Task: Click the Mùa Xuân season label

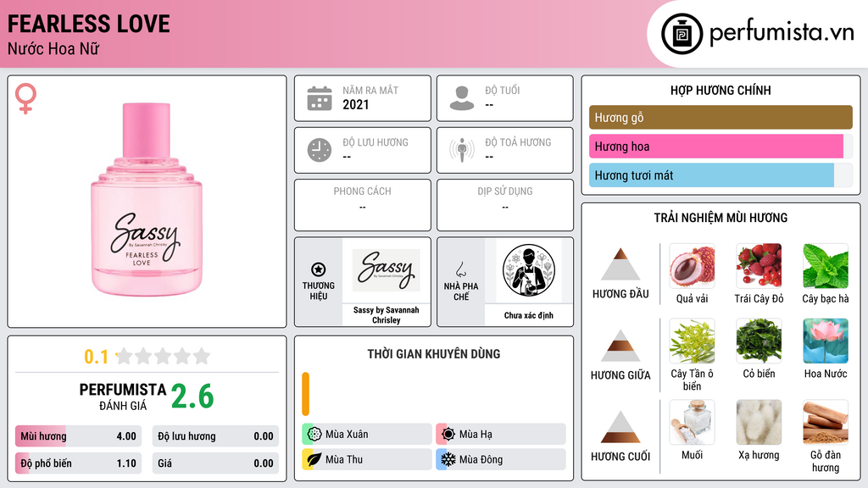Action: coord(347,435)
